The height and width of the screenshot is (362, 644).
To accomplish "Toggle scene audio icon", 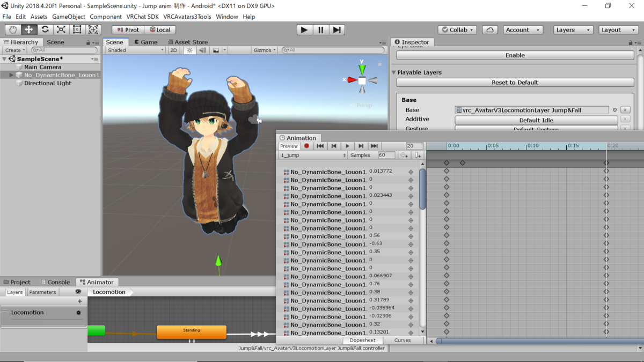I will (x=202, y=50).
